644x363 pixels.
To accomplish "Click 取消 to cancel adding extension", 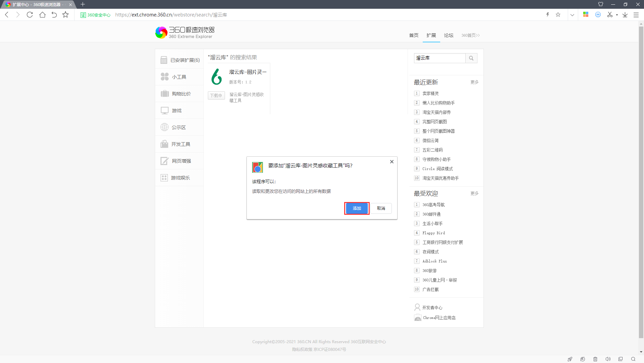I will coord(381,208).
